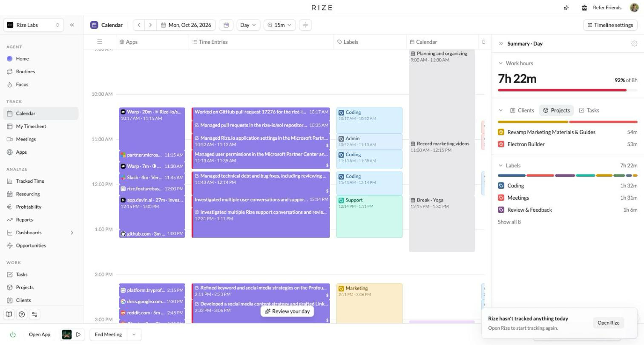Image resolution: width=644 pixels, height=345 pixels.
Task: Click the jump-to-today calendar icon button
Action: pyautogui.click(x=226, y=25)
